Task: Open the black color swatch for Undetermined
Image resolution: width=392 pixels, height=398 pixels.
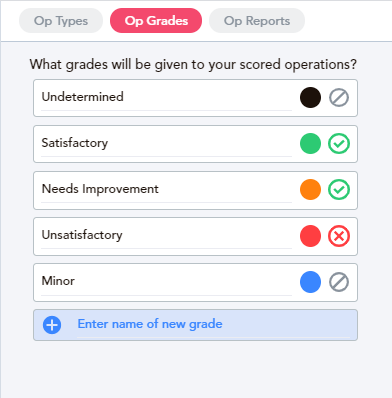Action: (310, 98)
